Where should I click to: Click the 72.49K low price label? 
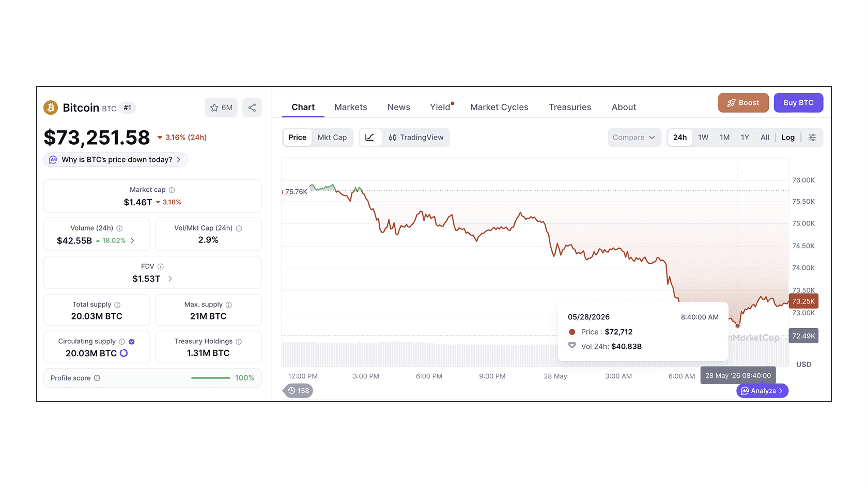click(x=803, y=336)
